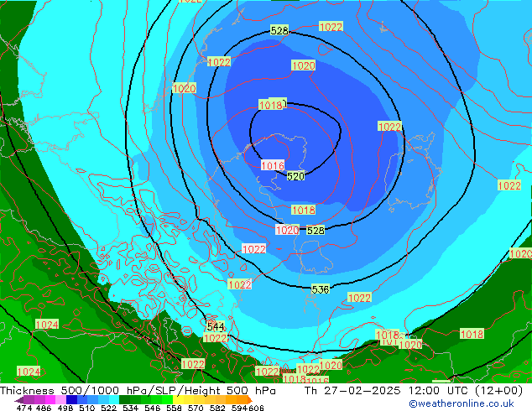Click the legend value 606
Image resolution: width=532 pixels, height=411 pixels.
pyautogui.click(x=255, y=408)
